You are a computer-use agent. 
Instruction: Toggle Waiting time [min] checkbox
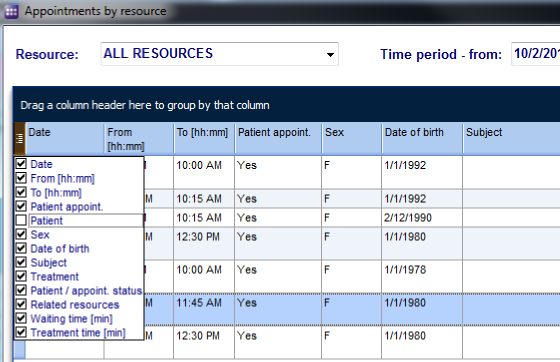click(21, 318)
